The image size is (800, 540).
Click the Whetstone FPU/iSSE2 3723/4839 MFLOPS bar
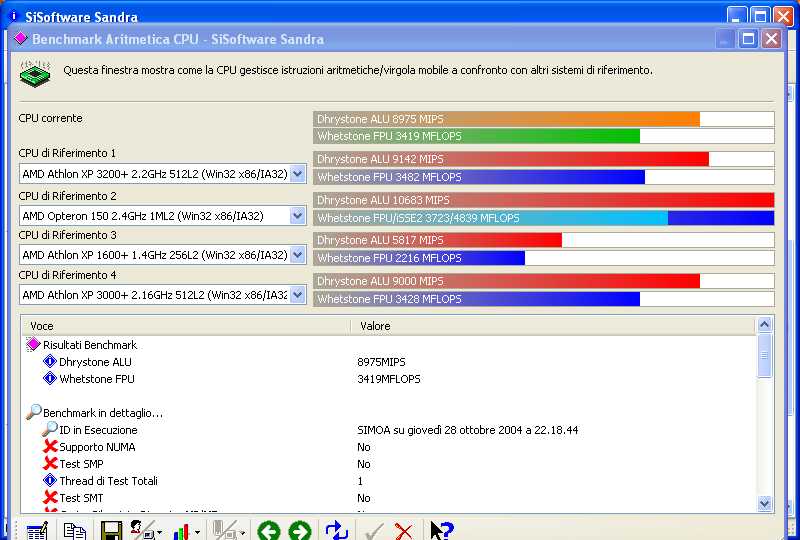pos(544,218)
